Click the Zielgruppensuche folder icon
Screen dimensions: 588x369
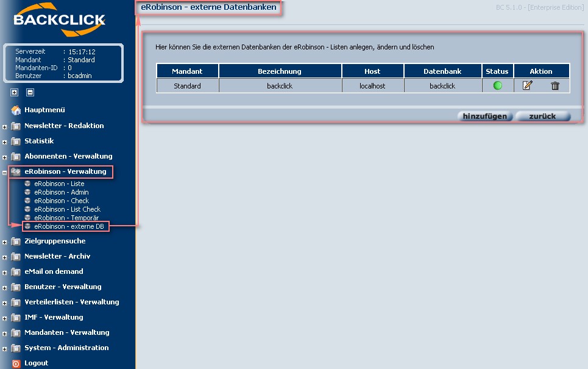[16, 241]
